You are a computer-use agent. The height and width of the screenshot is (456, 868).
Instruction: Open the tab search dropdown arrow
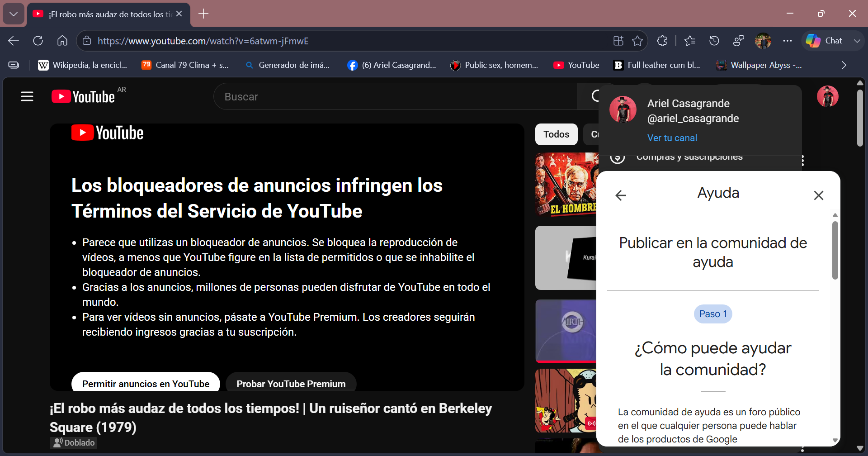(x=14, y=14)
